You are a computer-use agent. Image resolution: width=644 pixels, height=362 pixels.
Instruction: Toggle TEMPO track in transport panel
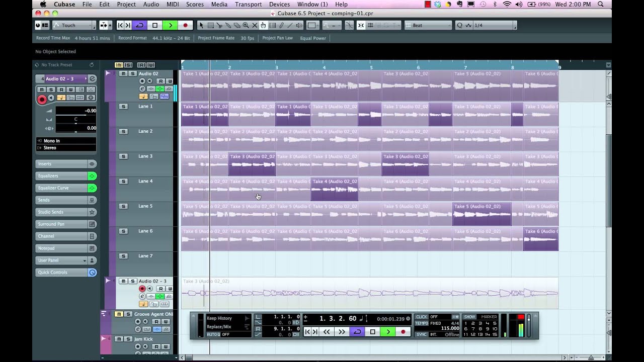click(421, 323)
